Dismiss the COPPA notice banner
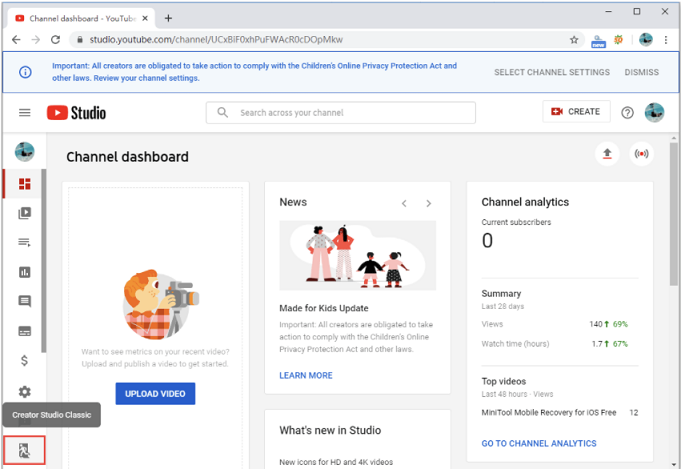Screen dimensions: 681x469 tap(641, 72)
